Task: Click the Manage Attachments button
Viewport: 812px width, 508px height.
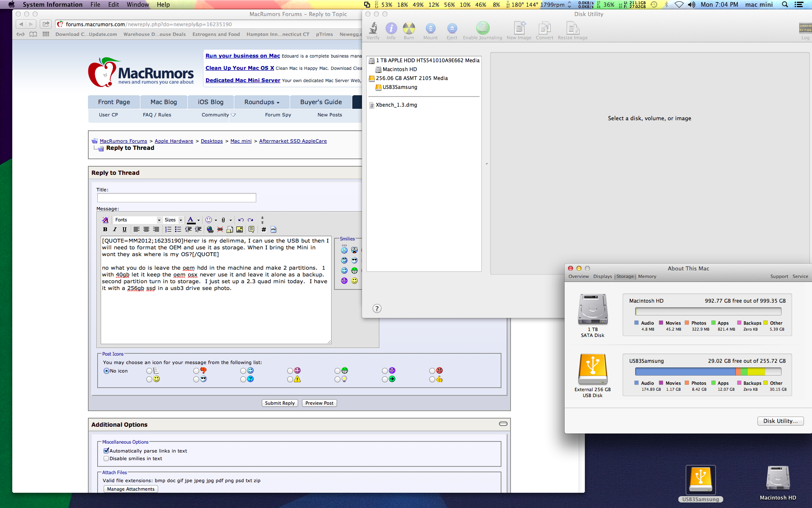Action: pyautogui.click(x=131, y=489)
